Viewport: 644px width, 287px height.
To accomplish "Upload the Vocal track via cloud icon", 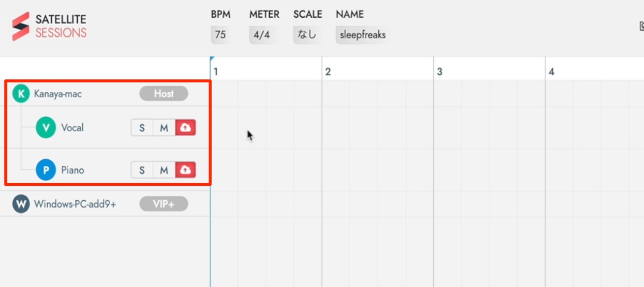I will pos(186,128).
